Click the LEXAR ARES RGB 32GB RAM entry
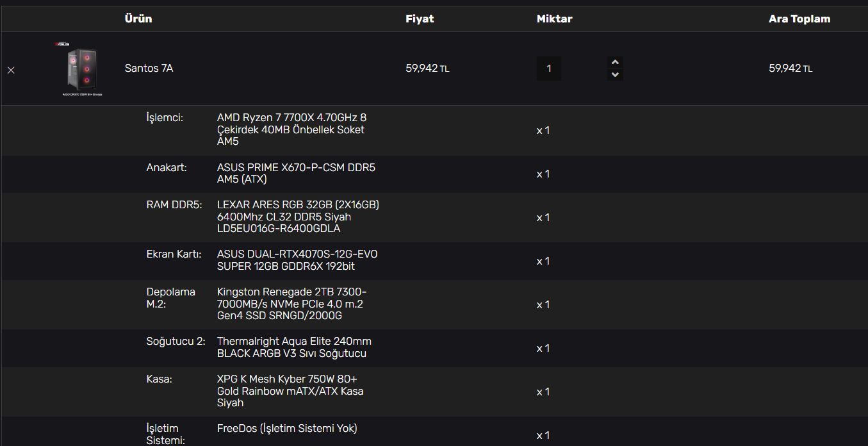The width and height of the screenshot is (868, 446). [298, 217]
